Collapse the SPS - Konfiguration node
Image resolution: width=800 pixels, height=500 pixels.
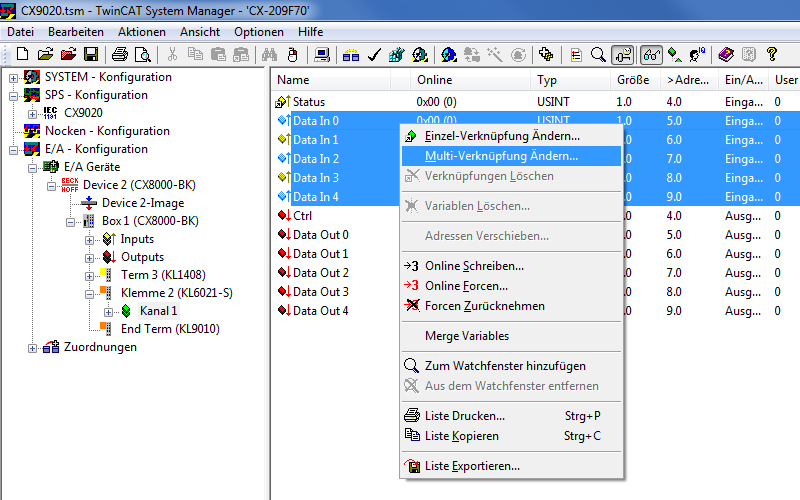[13, 96]
